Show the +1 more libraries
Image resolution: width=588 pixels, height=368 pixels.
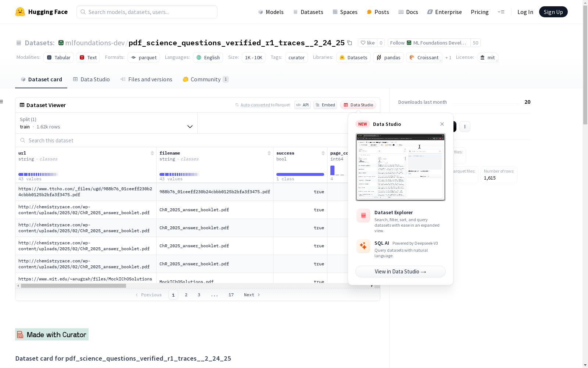(x=448, y=57)
